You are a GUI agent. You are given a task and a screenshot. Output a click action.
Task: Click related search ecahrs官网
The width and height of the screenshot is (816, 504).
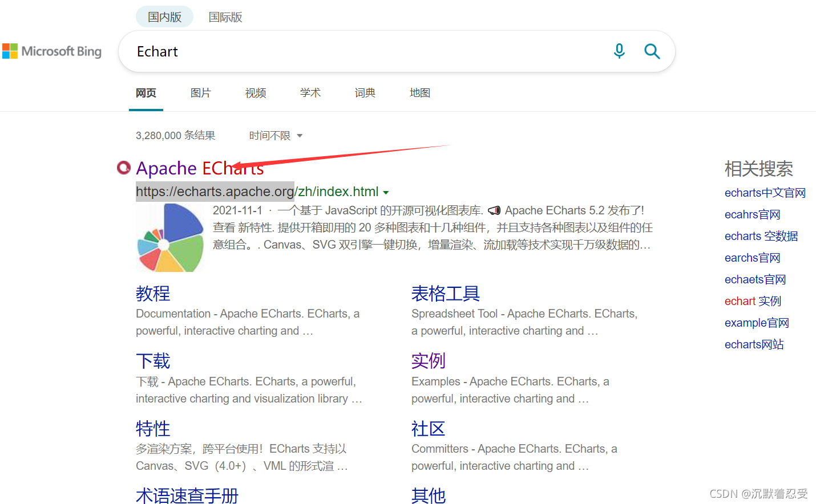click(752, 214)
